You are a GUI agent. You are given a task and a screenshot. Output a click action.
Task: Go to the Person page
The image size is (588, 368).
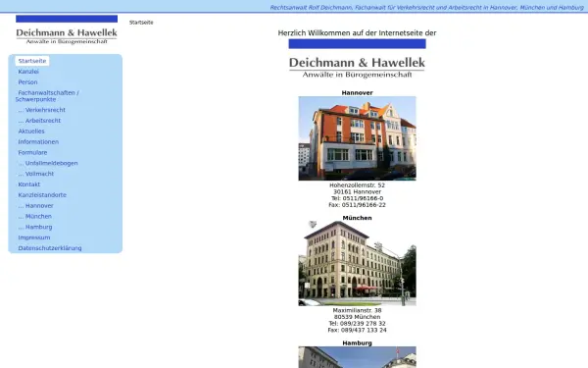(27, 82)
